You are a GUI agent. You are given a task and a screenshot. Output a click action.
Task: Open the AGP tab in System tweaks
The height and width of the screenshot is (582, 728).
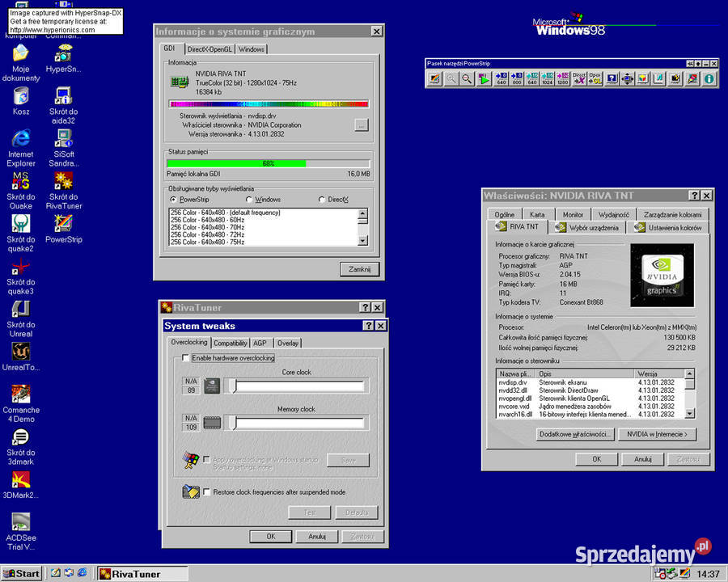pos(260,343)
